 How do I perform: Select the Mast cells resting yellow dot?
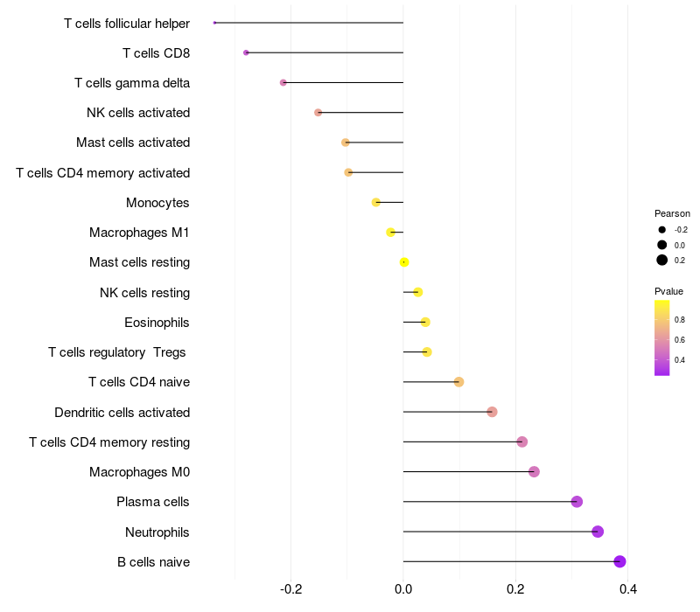tap(404, 262)
